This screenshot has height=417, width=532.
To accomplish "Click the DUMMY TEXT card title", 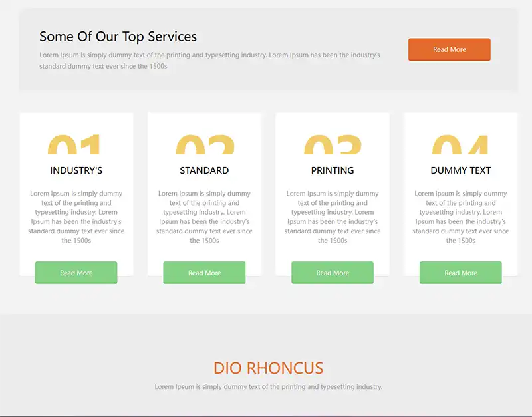I will [461, 170].
